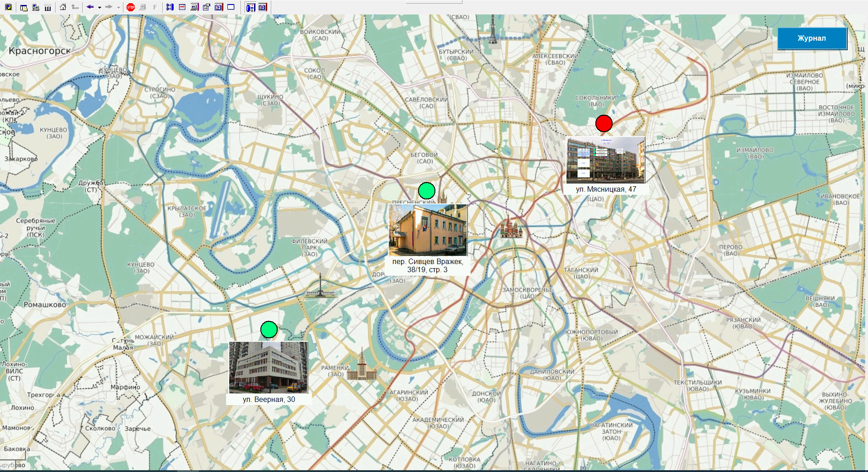Click the БЕГОВОЙ (САО) district label

(424, 158)
